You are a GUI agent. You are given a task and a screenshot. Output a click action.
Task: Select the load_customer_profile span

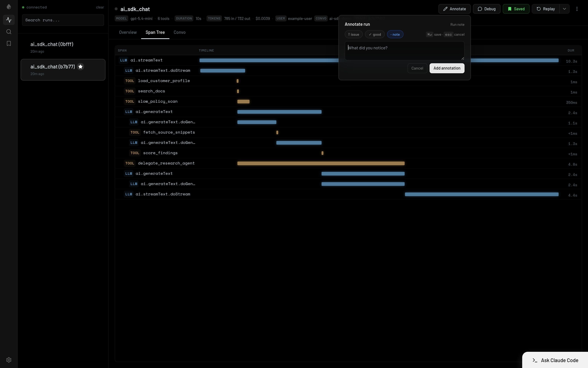coord(348,81)
